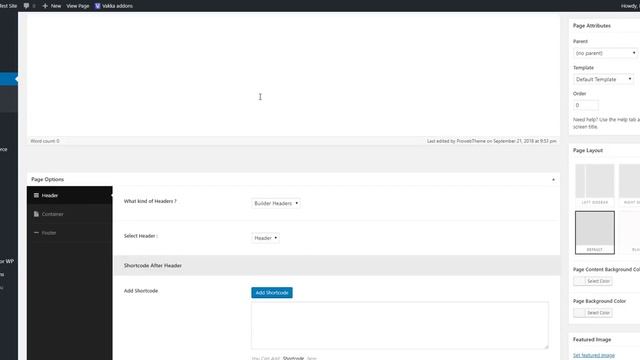Open the What kind of Headers dropdown
This screenshot has width=640, height=360.
point(276,203)
